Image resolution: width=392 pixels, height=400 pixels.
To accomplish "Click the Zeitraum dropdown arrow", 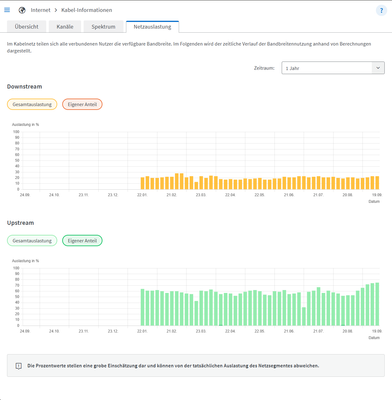I will coord(378,68).
